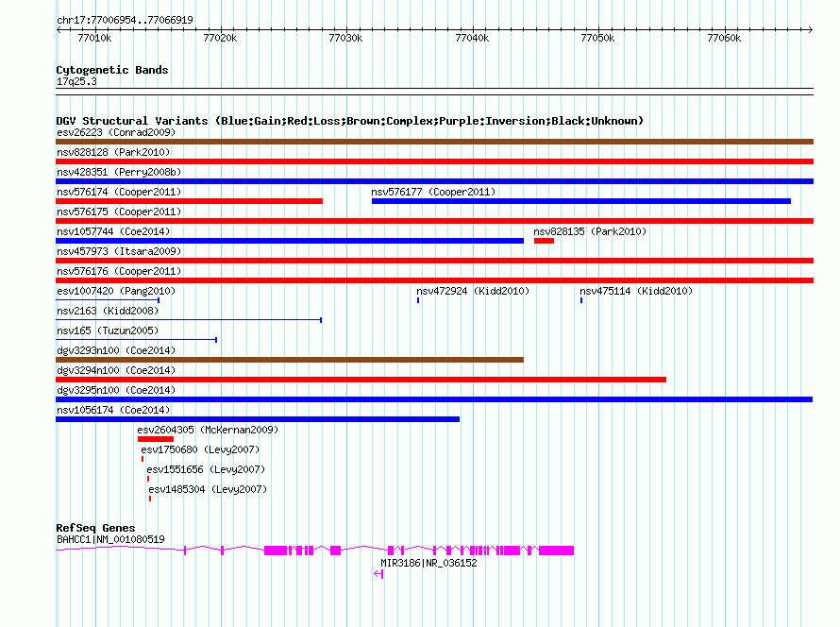Click the tiny red esv1750680 marker
This screenshot has width=840, height=627.
143,459
